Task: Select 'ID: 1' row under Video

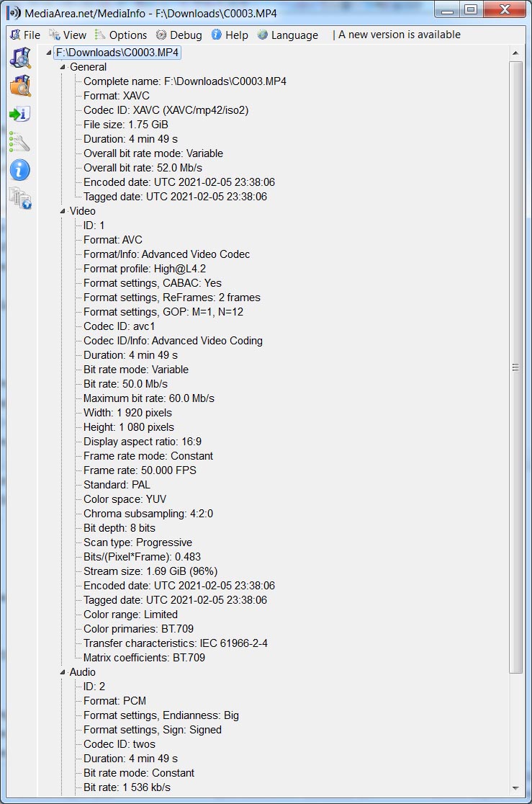Action: [94, 225]
